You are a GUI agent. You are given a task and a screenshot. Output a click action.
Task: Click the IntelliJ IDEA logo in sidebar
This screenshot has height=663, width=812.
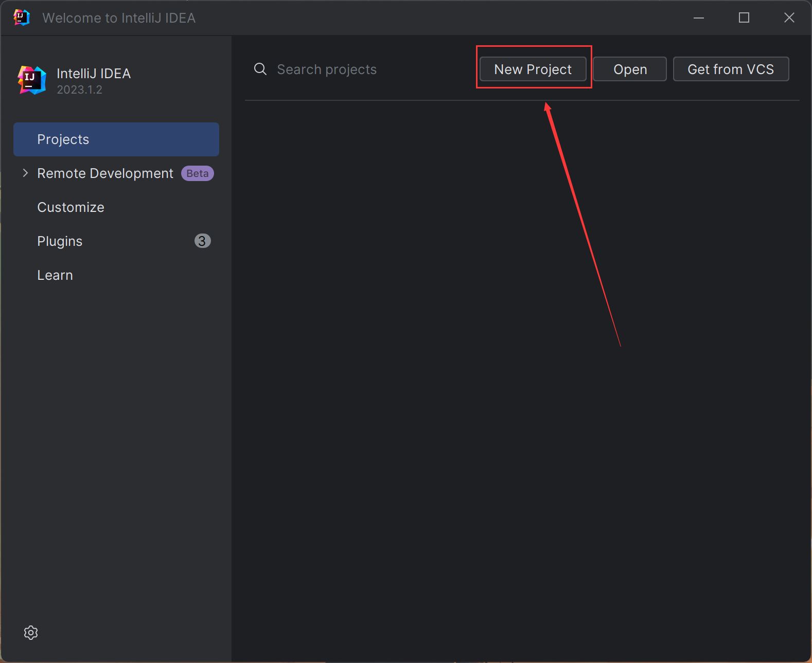click(32, 80)
